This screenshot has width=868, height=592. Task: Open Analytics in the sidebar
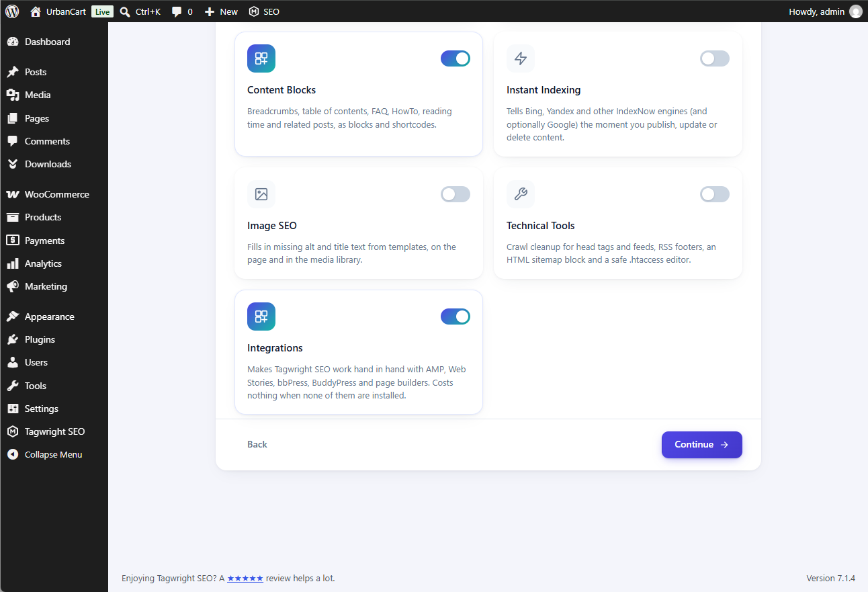pyautogui.click(x=54, y=263)
